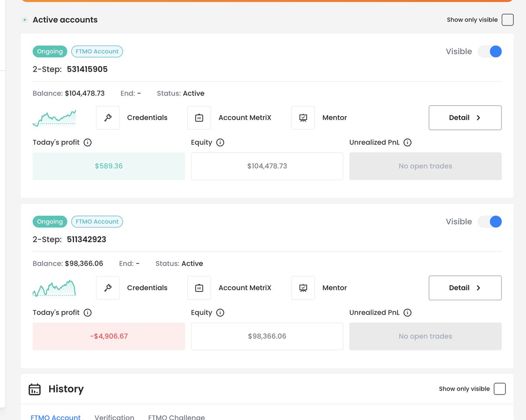Check Show only visible in History section
526x420 pixels.
coord(500,389)
